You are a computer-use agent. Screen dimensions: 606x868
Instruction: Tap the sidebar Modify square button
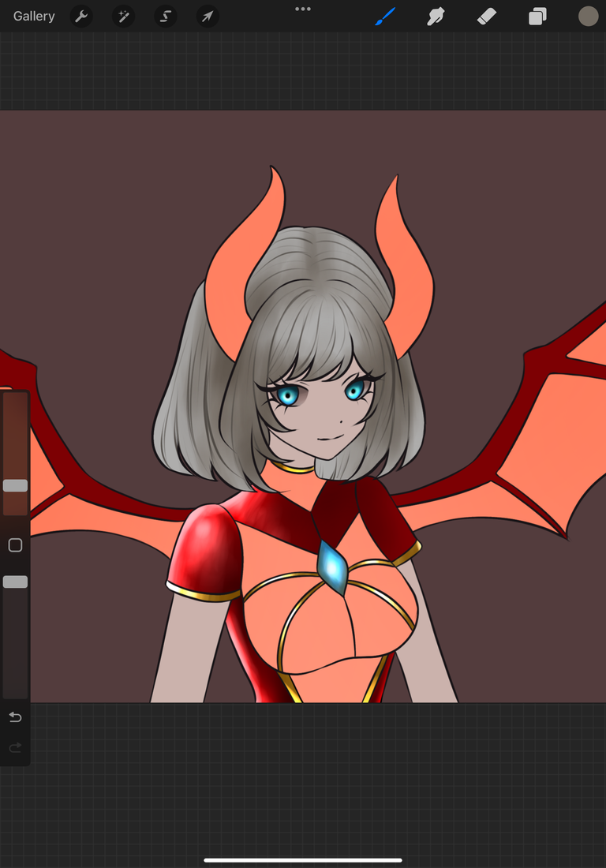[16, 545]
